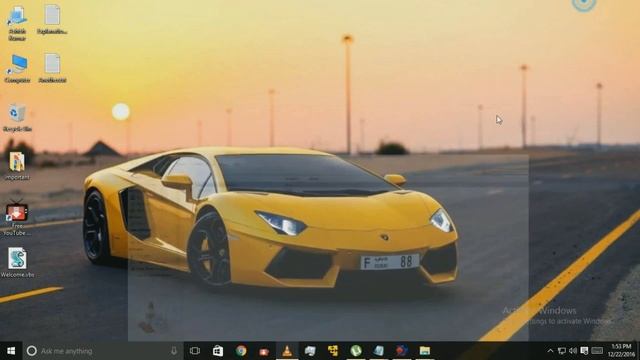Click the Cortana circle icon

click(x=31, y=351)
